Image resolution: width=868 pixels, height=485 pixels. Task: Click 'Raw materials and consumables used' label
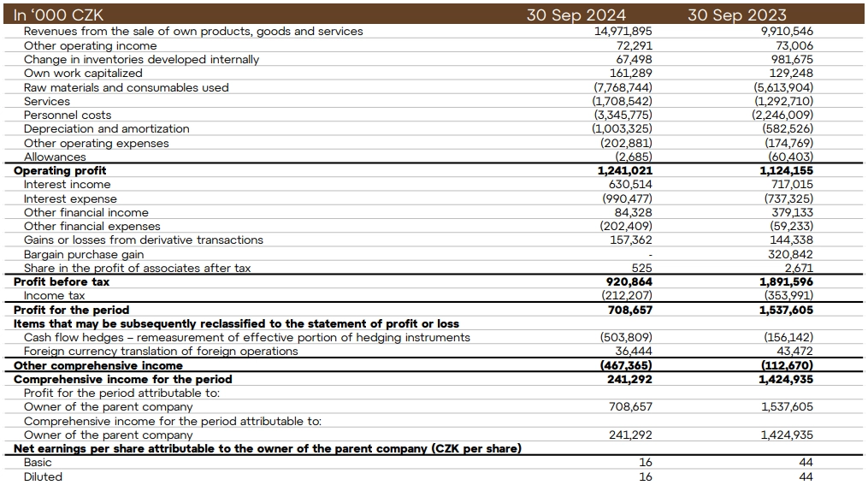[x=127, y=87]
